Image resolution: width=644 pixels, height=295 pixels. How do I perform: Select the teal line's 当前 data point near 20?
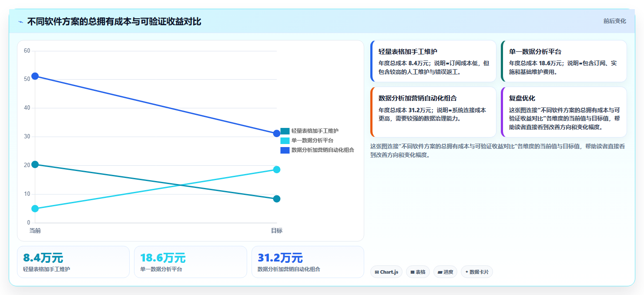(35, 164)
